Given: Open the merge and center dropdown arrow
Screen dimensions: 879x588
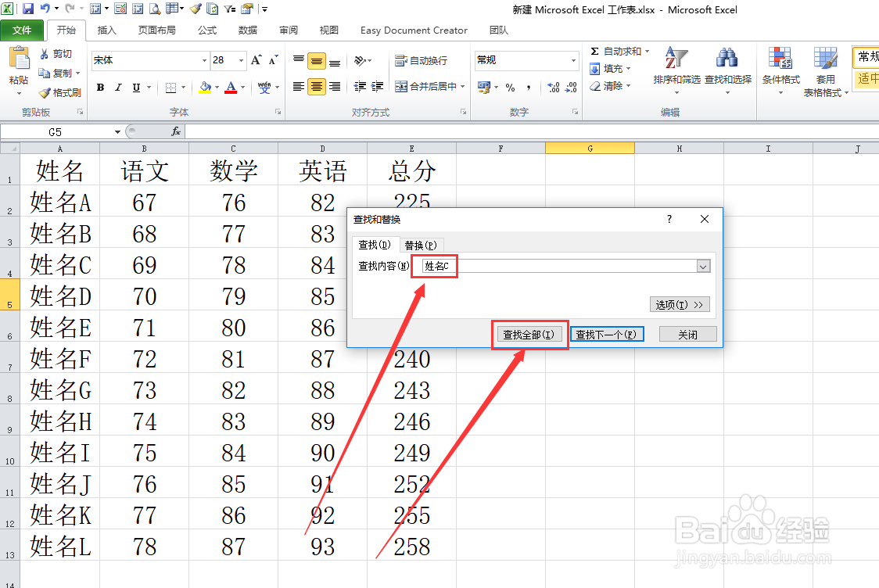Looking at the screenshot, I should tap(462, 86).
